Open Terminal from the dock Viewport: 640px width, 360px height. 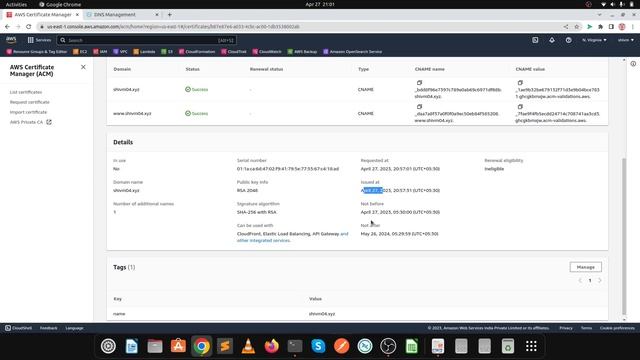point(295,346)
